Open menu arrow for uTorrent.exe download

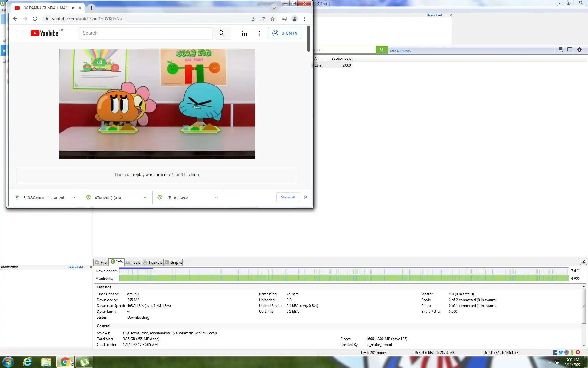click(217, 197)
